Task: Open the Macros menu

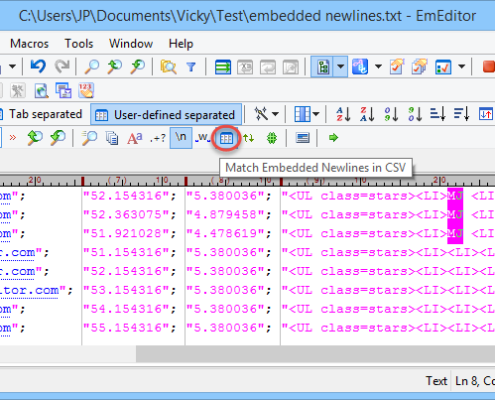Action: 29,44
